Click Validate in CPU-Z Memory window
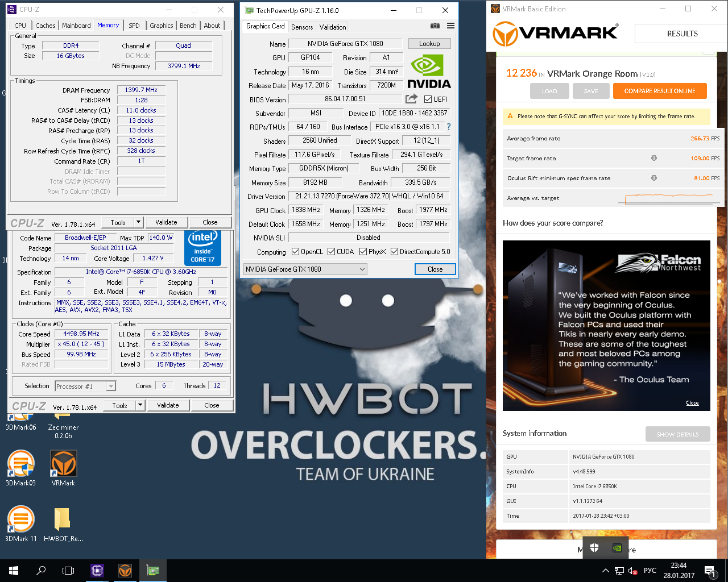The image size is (728, 582). [x=166, y=222]
